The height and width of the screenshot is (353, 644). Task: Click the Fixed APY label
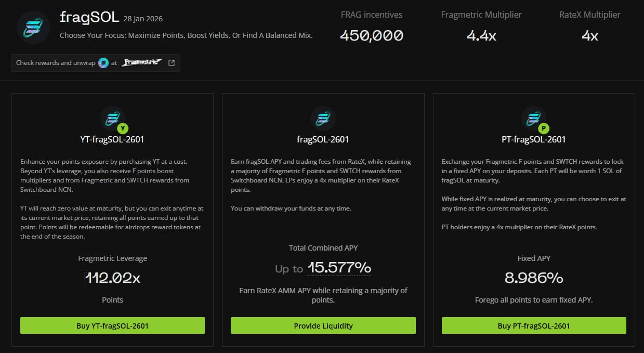click(x=534, y=258)
